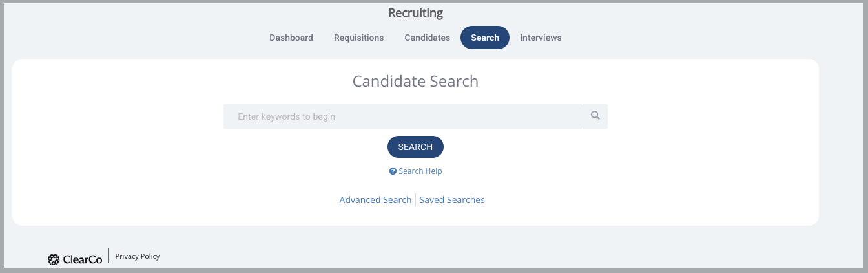Click the ClearCo circular logo icon
This screenshot has width=868, height=273.
pos(54,259)
